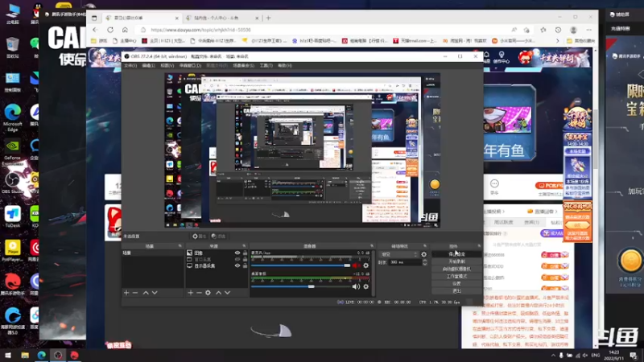This screenshot has height=362, width=644.
Task: Add a new scene with the plus icon
Action: (x=126, y=293)
